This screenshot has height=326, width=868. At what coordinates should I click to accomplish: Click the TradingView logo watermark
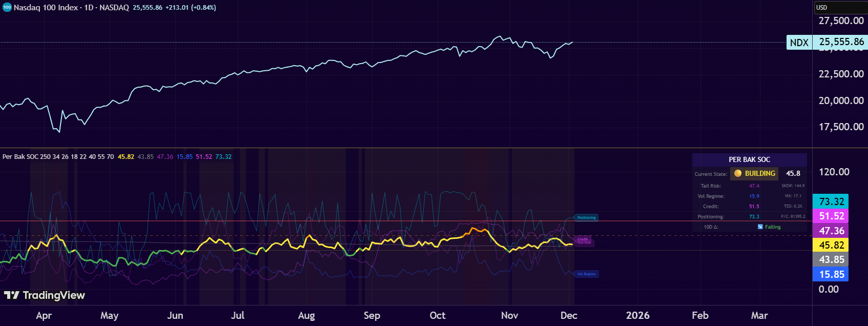click(45, 295)
